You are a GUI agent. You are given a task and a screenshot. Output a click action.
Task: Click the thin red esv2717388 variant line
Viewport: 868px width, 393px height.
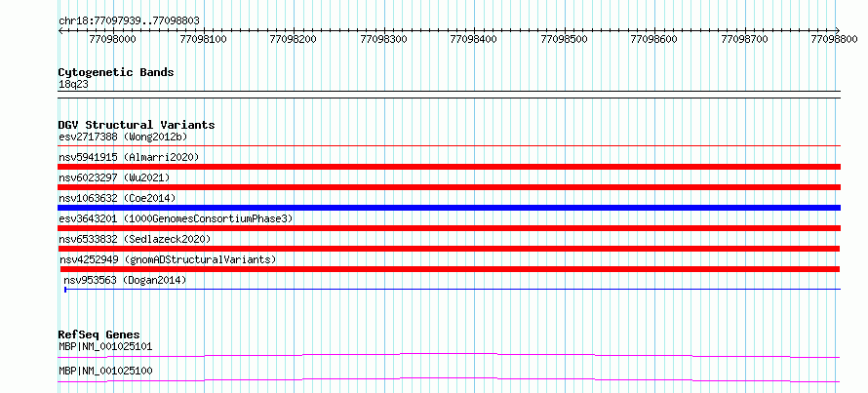pos(449,145)
